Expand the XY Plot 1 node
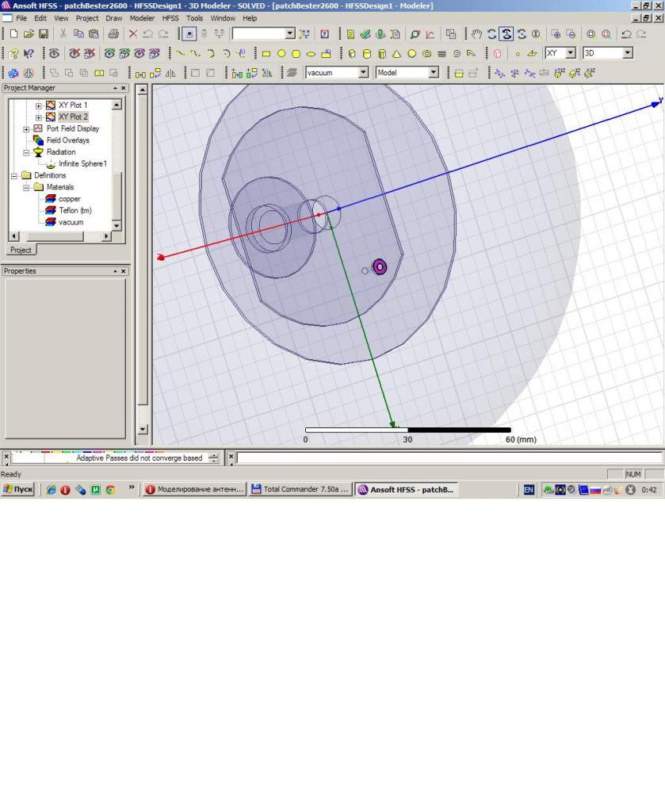Viewport: 665px width, 812px height. [x=38, y=105]
